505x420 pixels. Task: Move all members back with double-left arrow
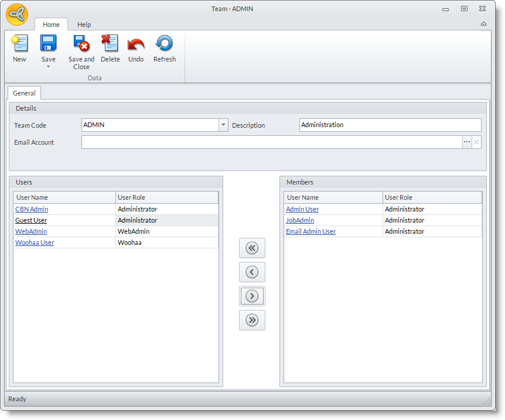coord(252,248)
